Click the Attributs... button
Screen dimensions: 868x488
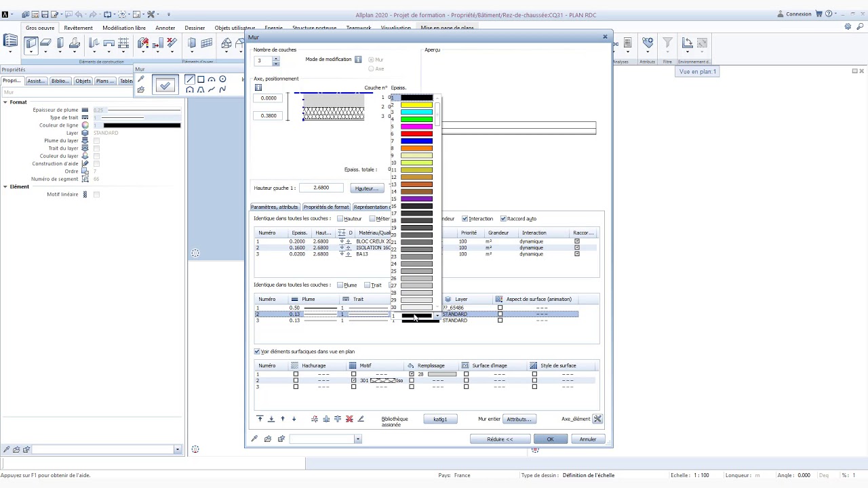coord(519,419)
